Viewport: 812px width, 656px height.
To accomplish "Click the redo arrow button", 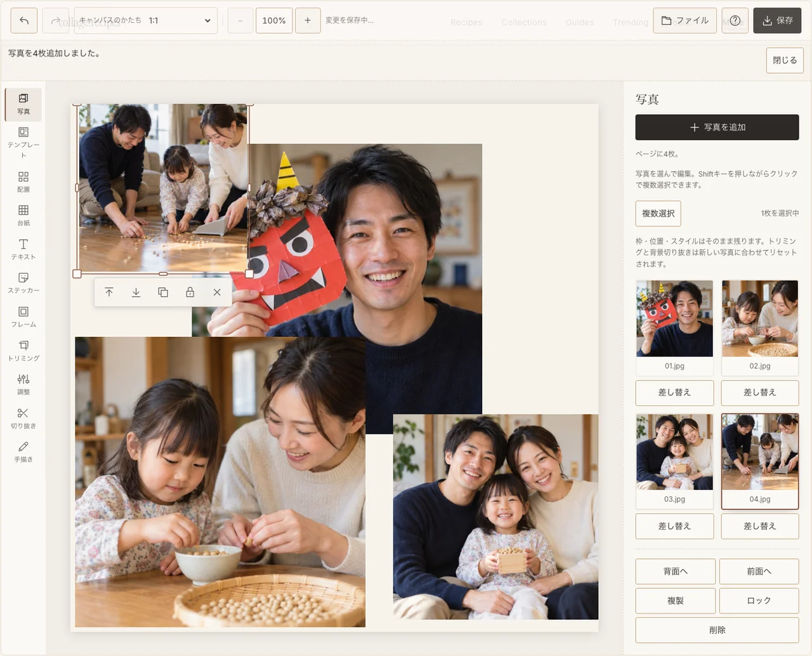I will (55, 20).
